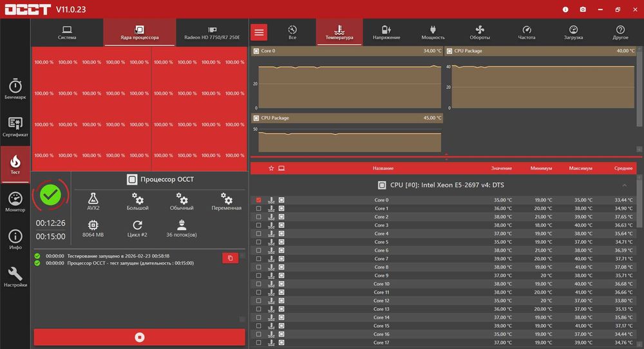Image resolution: width=644 pixels, height=349 pixels.
Task: Open the red hamburger menu button
Action: 259,32
